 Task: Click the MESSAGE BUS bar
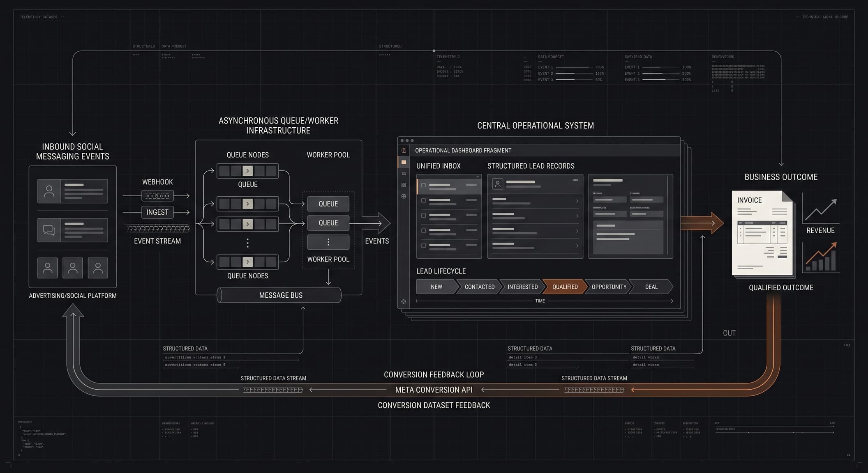(x=279, y=295)
